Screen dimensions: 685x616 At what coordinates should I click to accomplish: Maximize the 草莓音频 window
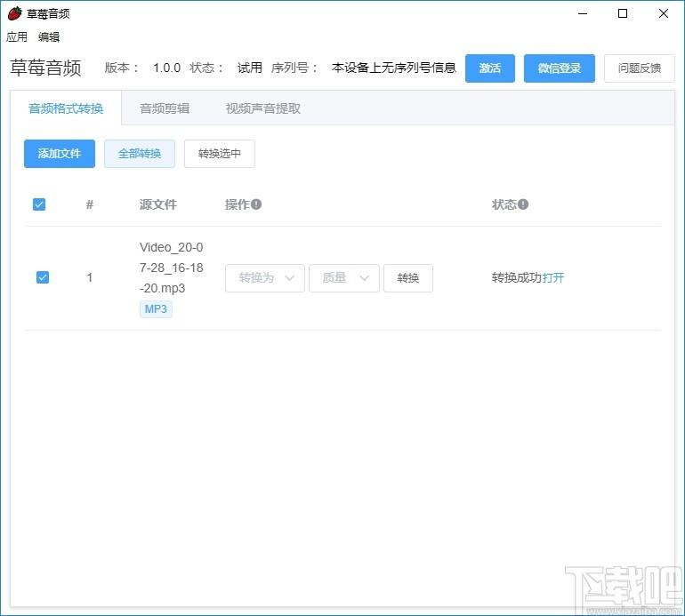[x=623, y=13]
